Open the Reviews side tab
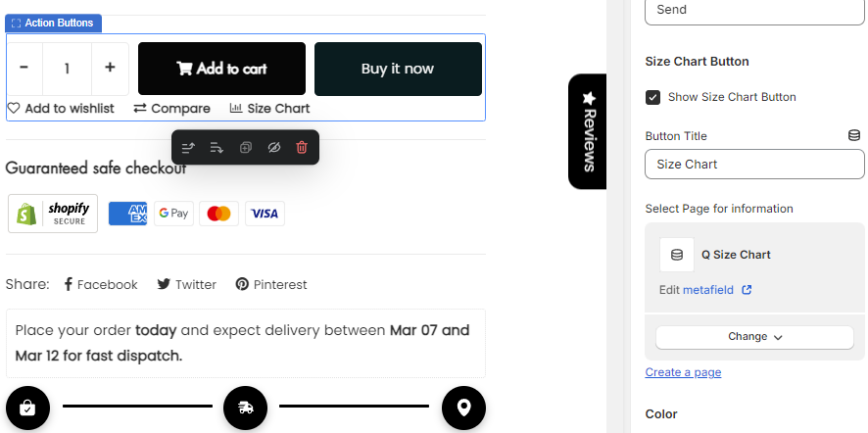Viewport: 868px width, 433px height. pyautogui.click(x=588, y=131)
